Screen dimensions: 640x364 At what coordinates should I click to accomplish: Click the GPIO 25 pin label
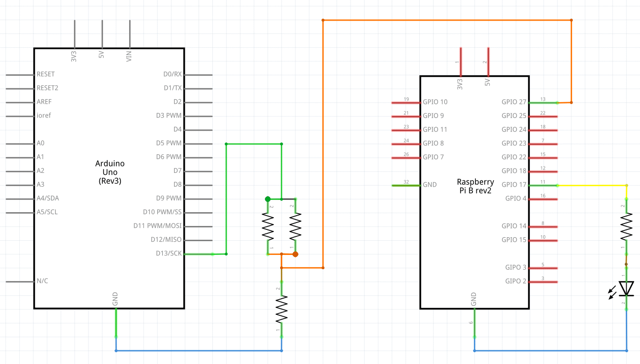pyautogui.click(x=514, y=116)
